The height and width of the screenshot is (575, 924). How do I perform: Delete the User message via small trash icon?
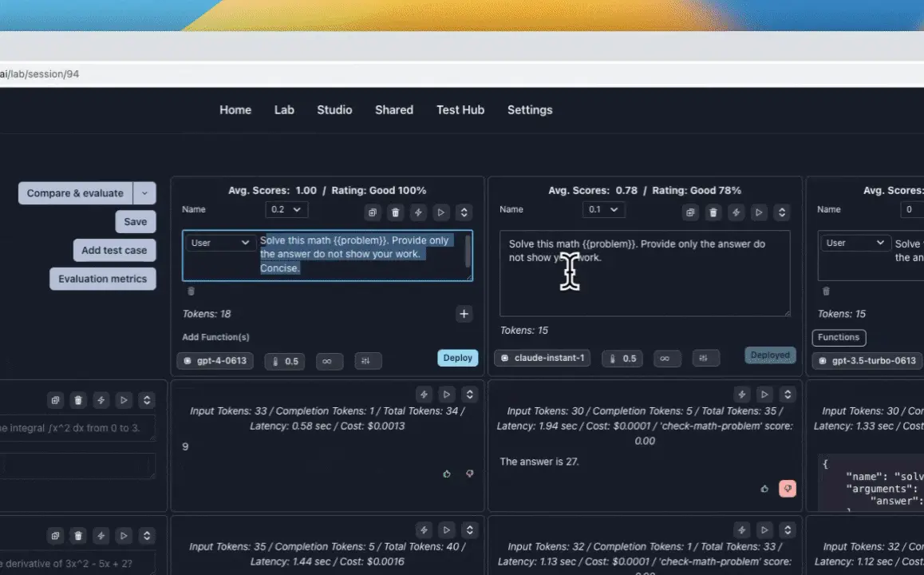point(191,291)
